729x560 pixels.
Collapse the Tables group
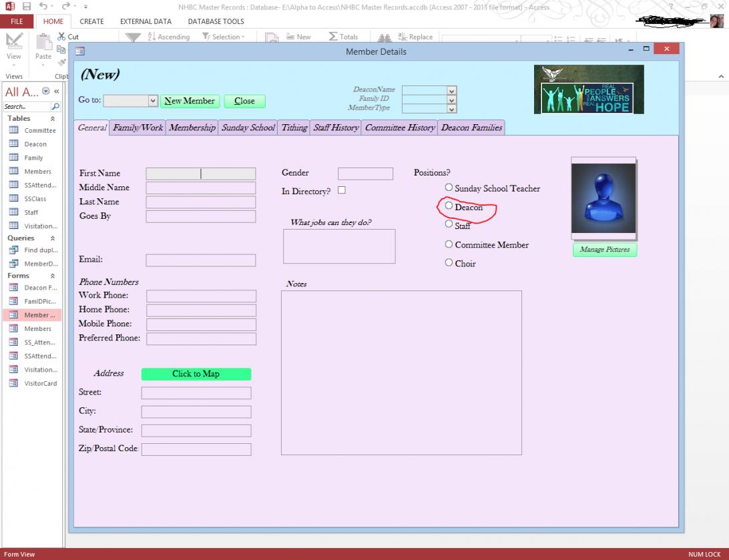[53, 119]
